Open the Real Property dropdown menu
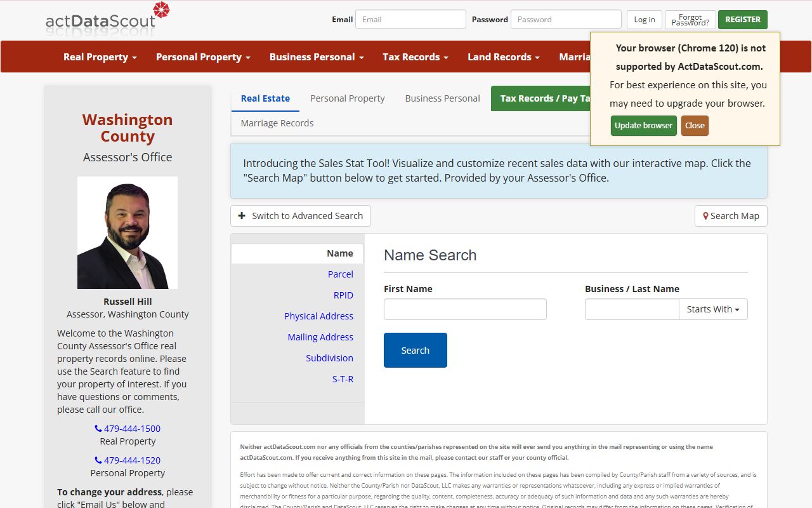Image resolution: width=812 pixels, height=508 pixels. (100, 57)
